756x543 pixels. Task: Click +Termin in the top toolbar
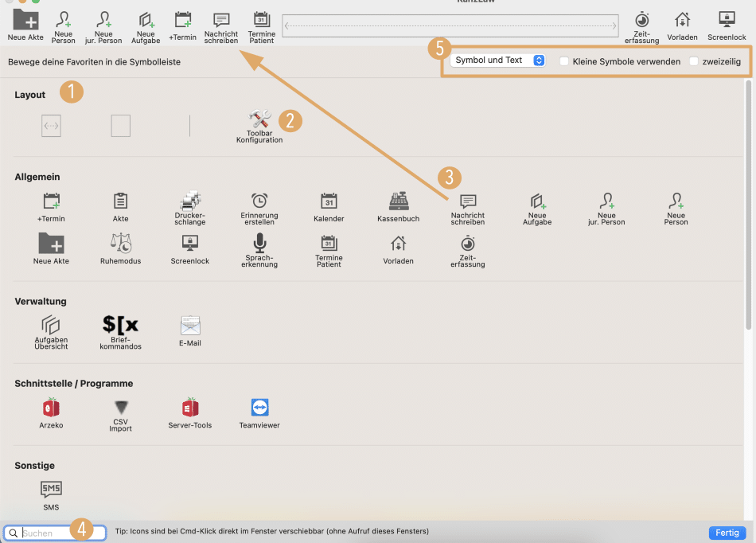point(183,26)
